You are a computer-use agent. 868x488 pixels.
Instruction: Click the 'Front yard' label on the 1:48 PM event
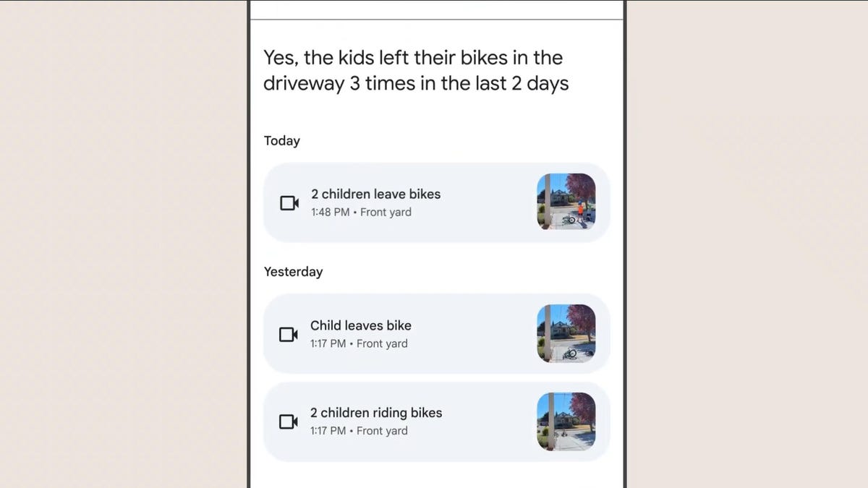pos(386,212)
